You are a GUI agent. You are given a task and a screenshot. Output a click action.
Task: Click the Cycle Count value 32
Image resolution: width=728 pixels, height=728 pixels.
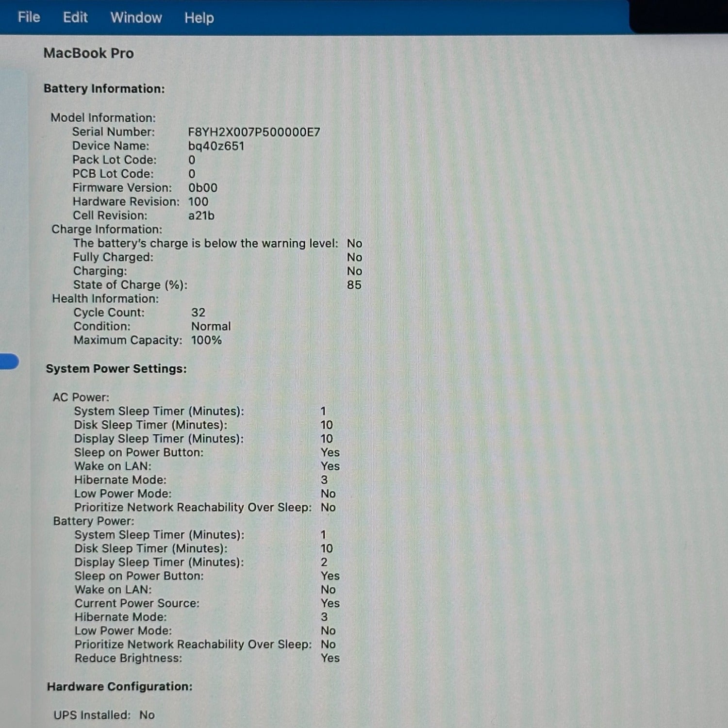tap(198, 313)
